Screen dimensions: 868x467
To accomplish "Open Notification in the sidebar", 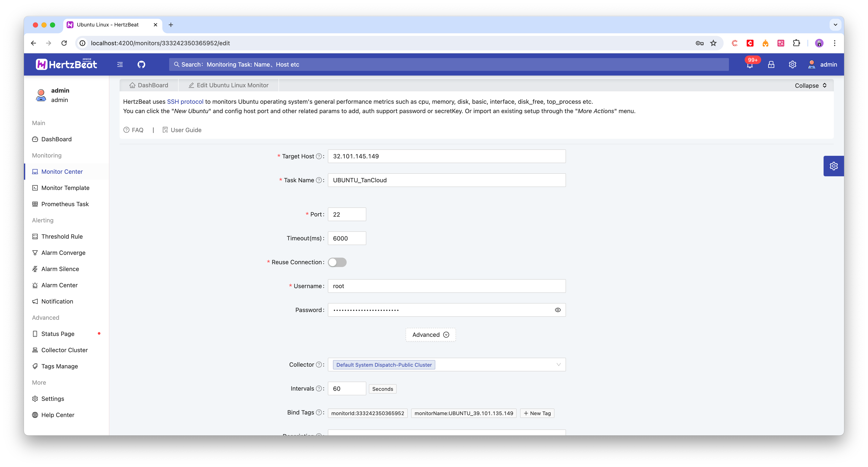I will point(67,301).
